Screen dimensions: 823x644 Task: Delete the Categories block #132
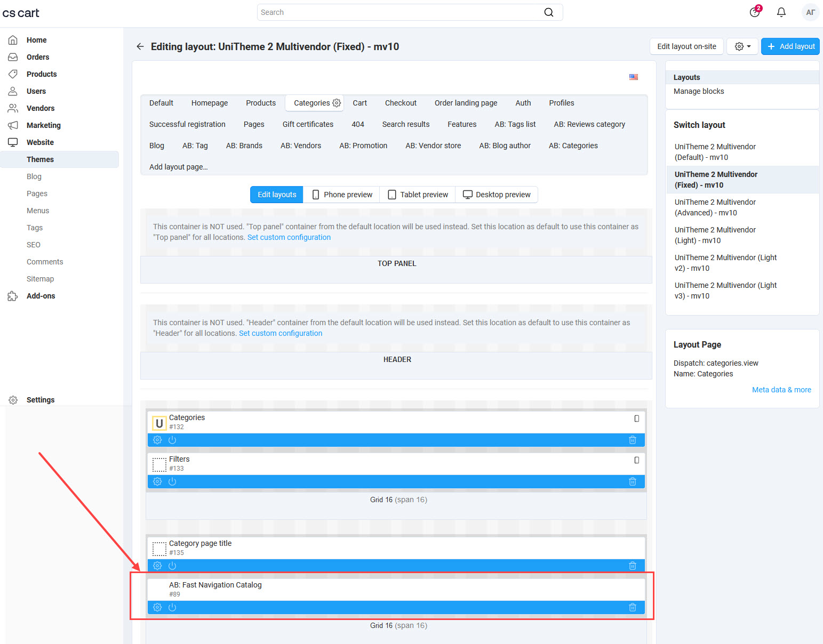pyautogui.click(x=633, y=440)
